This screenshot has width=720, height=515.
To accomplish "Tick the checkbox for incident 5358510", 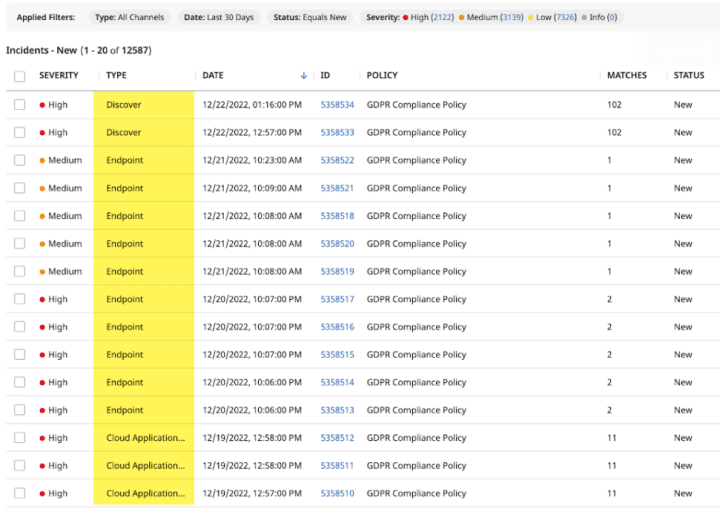I will coord(20,493).
